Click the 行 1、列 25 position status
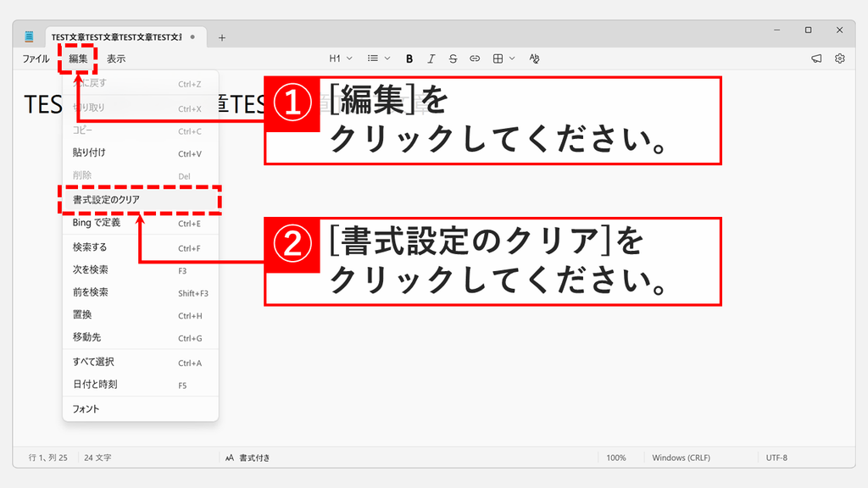 tap(47, 457)
